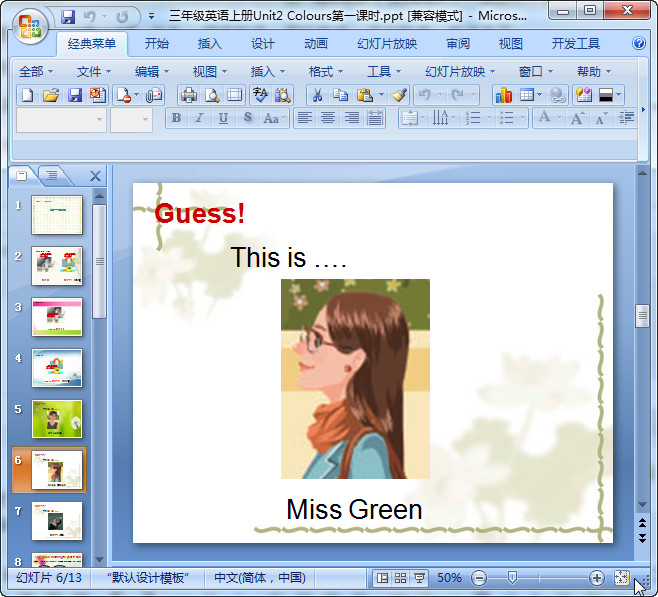Click the 50% zoom level button
This screenshot has width=658, height=597.
[449, 578]
